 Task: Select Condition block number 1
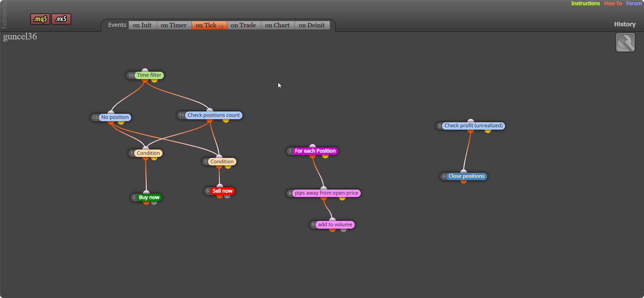click(148, 153)
